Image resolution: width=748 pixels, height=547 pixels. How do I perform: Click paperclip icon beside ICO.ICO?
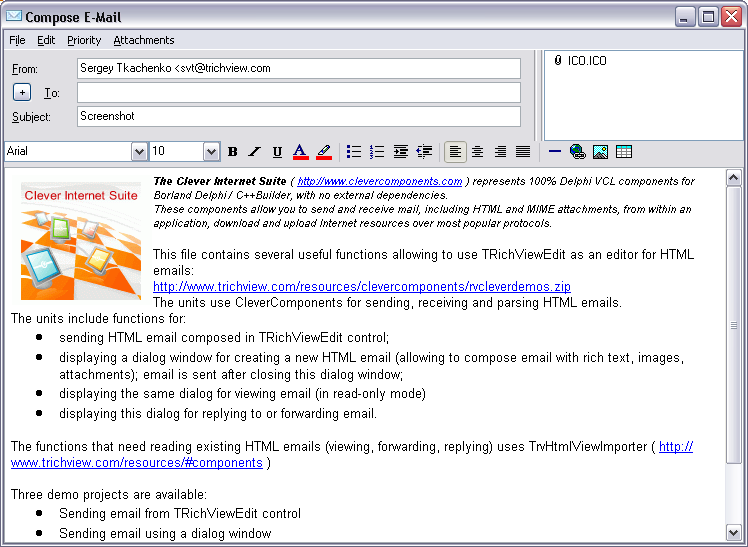click(558, 61)
